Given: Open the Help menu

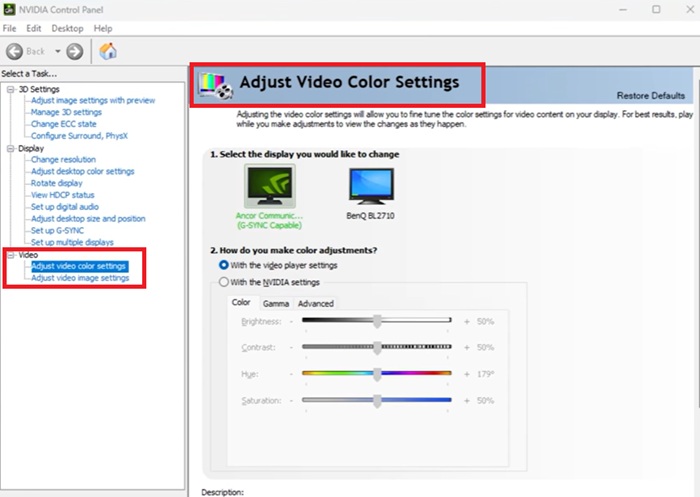Looking at the screenshot, I should [x=103, y=28].
